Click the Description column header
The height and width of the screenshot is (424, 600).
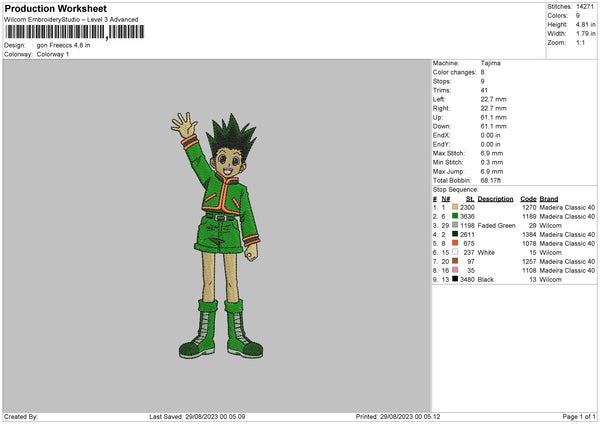click(495, 198)
